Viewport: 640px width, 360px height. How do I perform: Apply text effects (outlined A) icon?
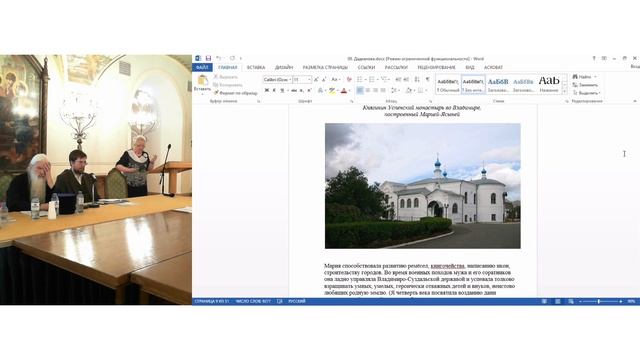point(320,90)
